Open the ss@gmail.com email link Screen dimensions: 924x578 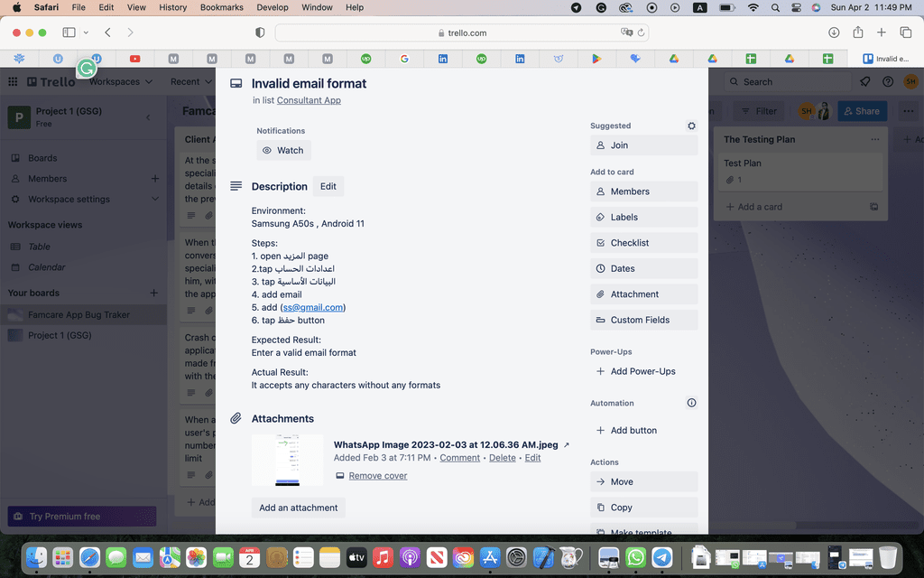(313, 307)
